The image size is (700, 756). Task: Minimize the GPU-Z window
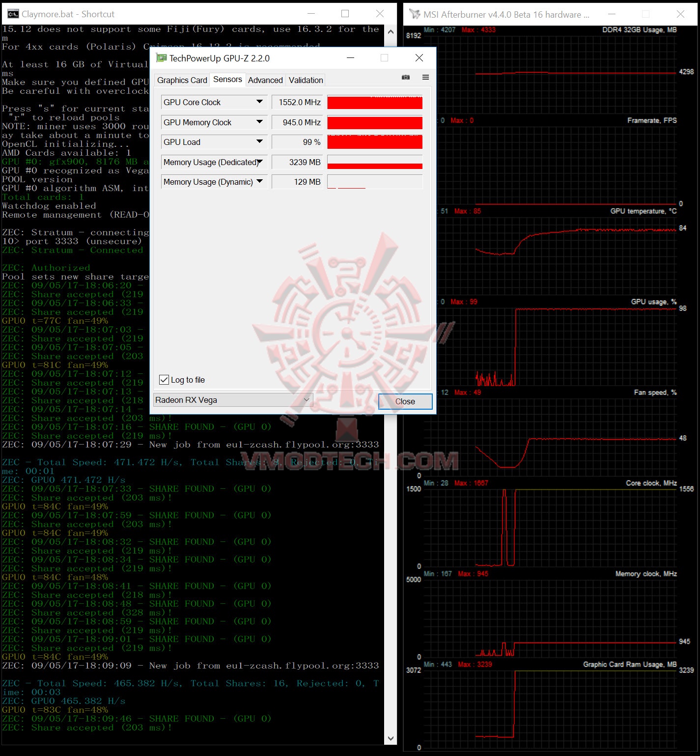click(350, 57)
